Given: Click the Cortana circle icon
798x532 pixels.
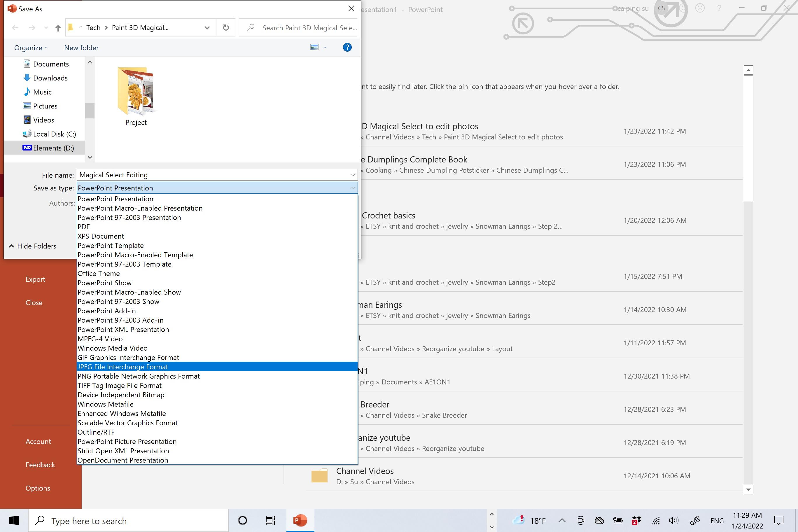Looking at the screenshot, I should click(x=243, y=520).
